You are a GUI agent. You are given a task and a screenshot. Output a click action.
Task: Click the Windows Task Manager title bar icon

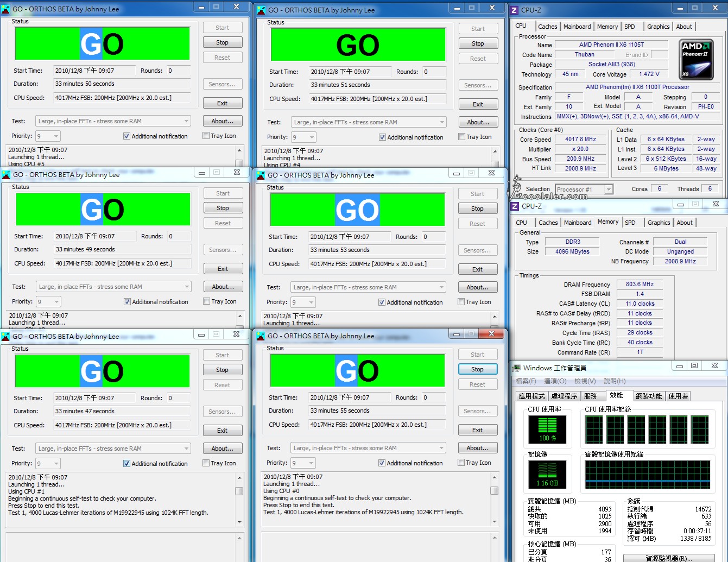coord(515,368)
